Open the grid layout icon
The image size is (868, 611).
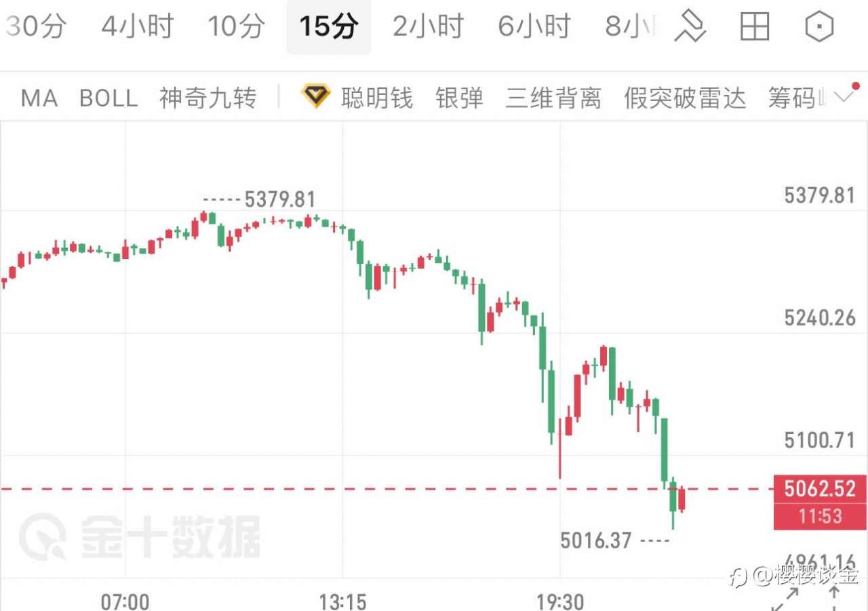pos(754,27)
